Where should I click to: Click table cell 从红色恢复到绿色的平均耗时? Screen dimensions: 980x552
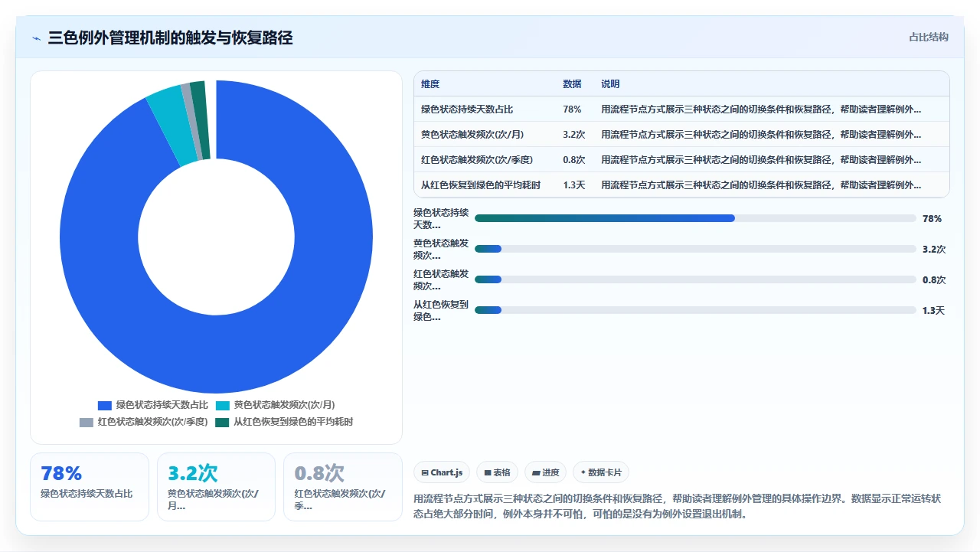click(x=481, y=185)
